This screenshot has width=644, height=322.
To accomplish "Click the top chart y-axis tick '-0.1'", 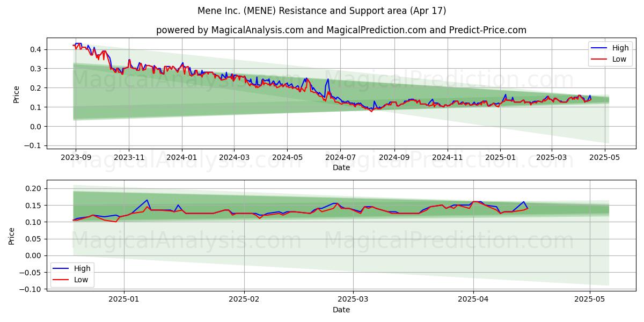I will tap(34, 146).
